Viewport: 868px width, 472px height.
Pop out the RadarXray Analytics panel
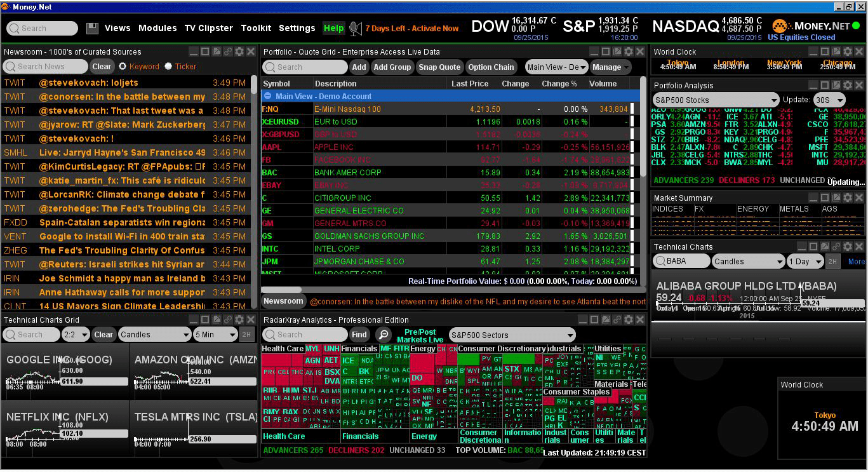click(x=606, y=320)
